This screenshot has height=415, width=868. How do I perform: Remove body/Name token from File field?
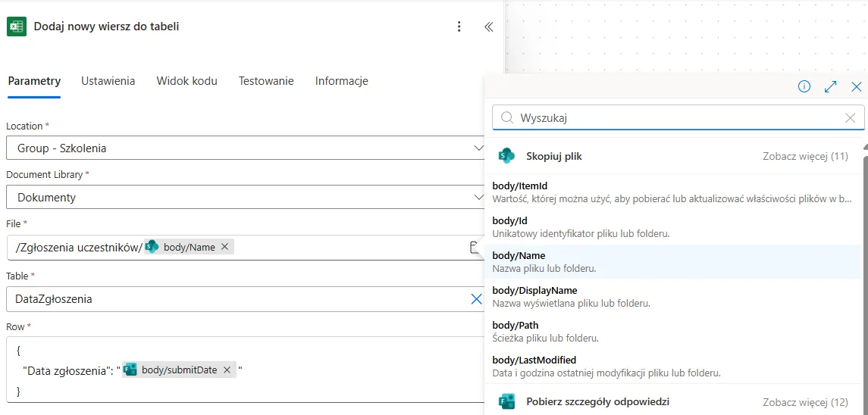[224, 247]
